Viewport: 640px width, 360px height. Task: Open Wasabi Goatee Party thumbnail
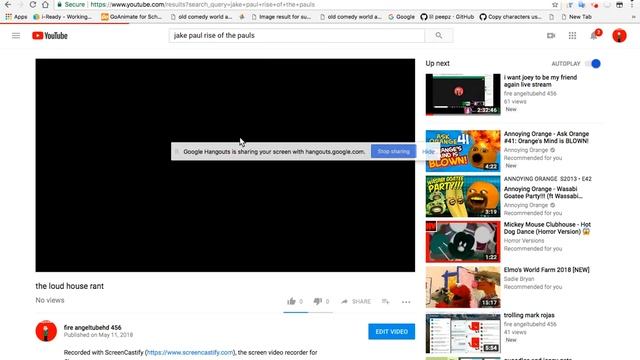[x=463, y=196]
